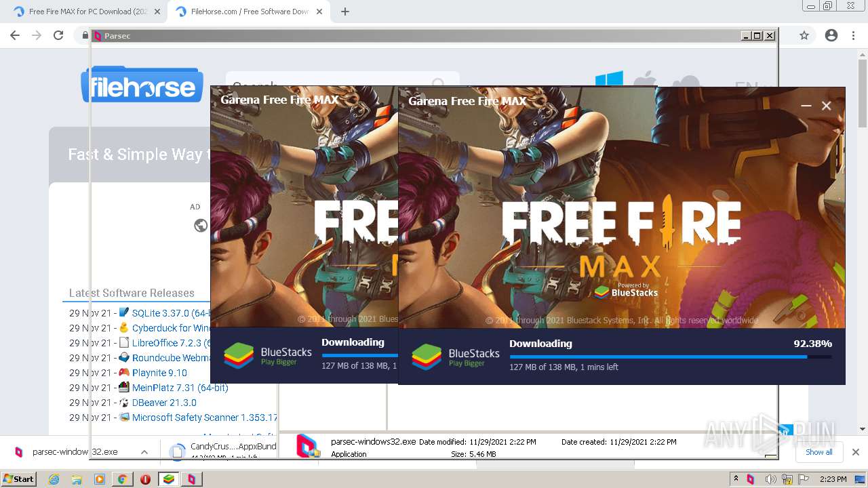This screenshot has height=488, width=868.
Task: Open the Playnite 9.10 link
Action: 159,373
